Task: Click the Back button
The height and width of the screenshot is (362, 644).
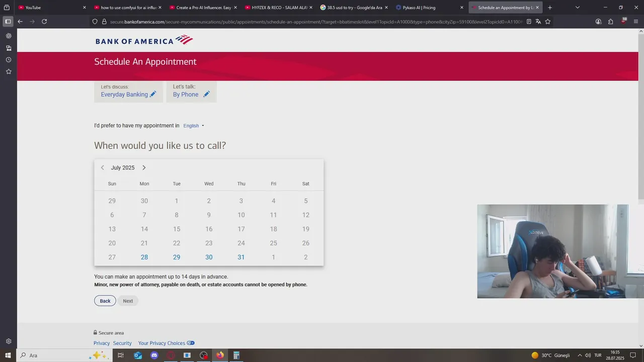Action: [105, 301]
